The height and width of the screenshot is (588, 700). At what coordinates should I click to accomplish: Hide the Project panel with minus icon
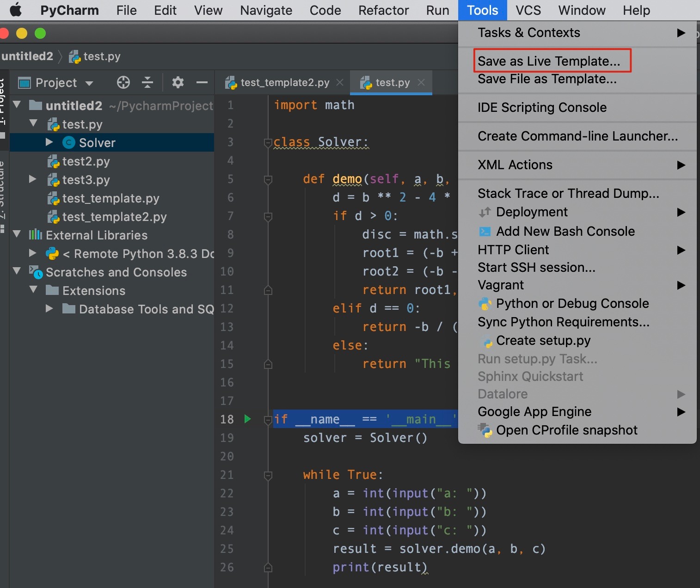click(x=202, y=82)
